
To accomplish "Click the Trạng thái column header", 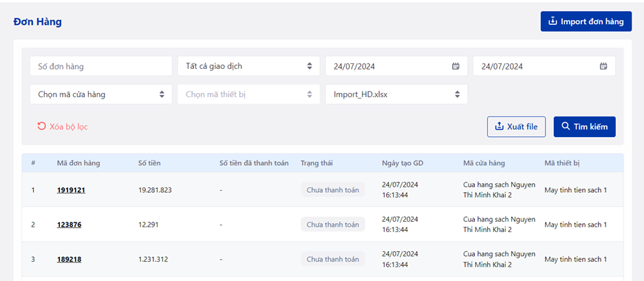I will (316, 163).
